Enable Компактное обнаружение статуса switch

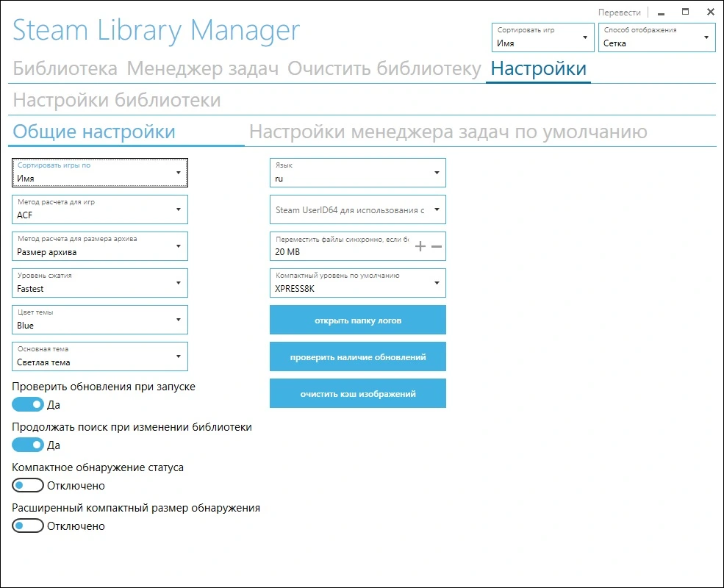(28, 486)
